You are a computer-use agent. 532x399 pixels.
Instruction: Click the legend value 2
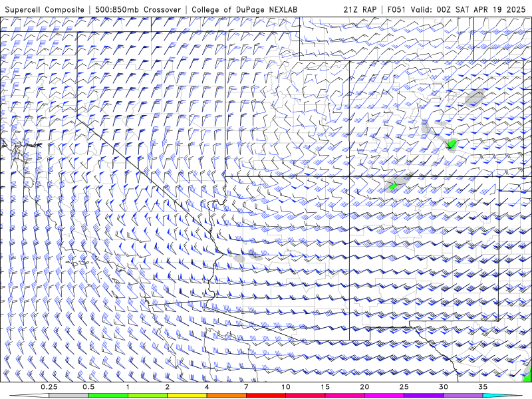[x=168, y=387]
